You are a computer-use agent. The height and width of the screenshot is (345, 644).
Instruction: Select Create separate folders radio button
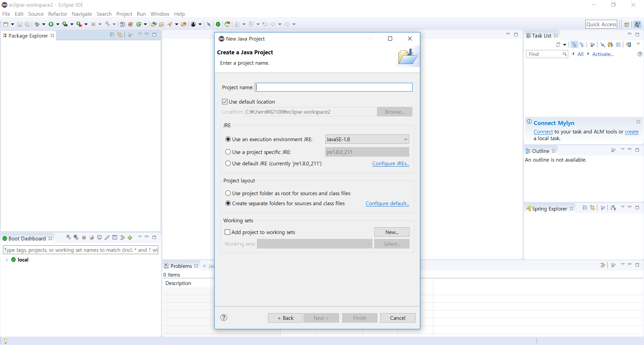(x=228, y=203)
